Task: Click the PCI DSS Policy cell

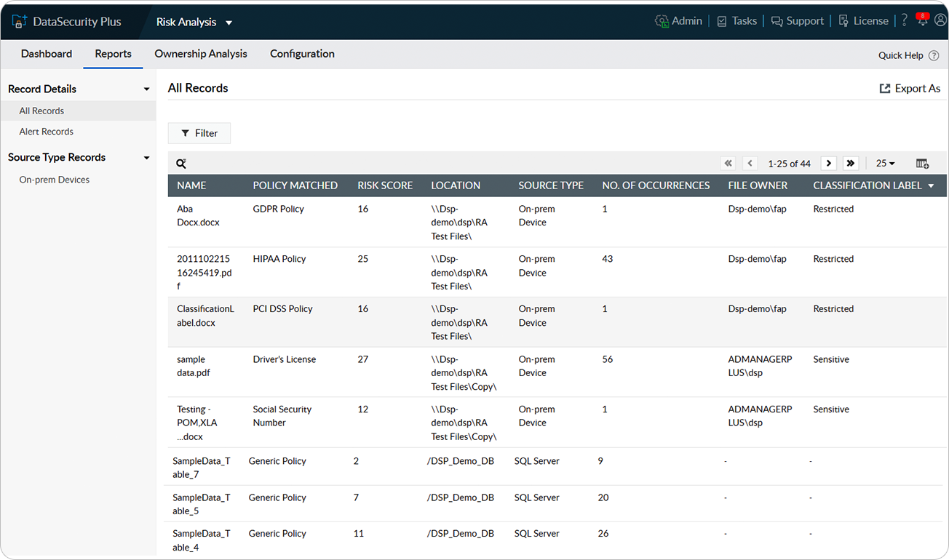Action: click(x=282, y=309)
